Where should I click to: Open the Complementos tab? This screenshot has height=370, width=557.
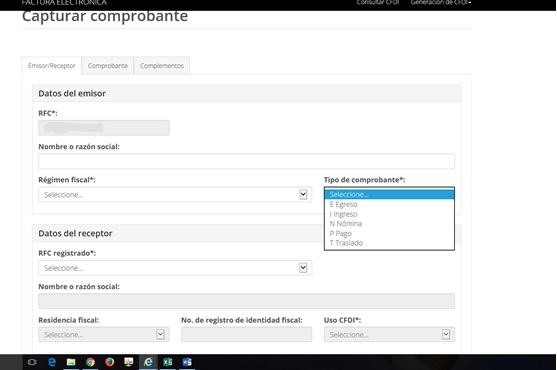tap(162, 66)
